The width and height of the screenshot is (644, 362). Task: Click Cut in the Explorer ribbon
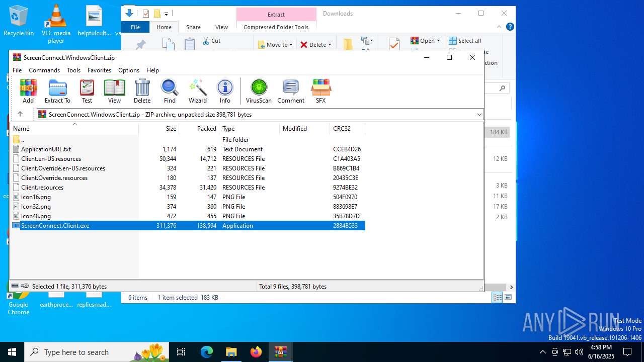coord(211,41)
